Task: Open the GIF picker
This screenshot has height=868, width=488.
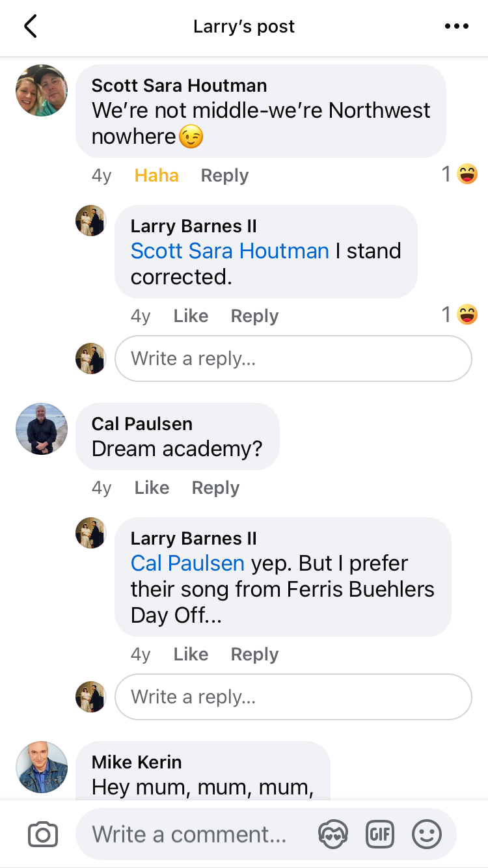Action: click(380, 834)
